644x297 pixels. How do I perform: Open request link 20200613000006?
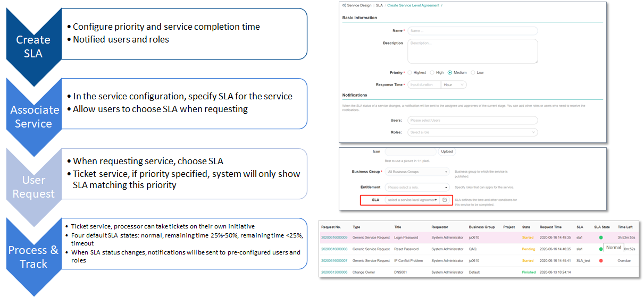pos(334,272)
